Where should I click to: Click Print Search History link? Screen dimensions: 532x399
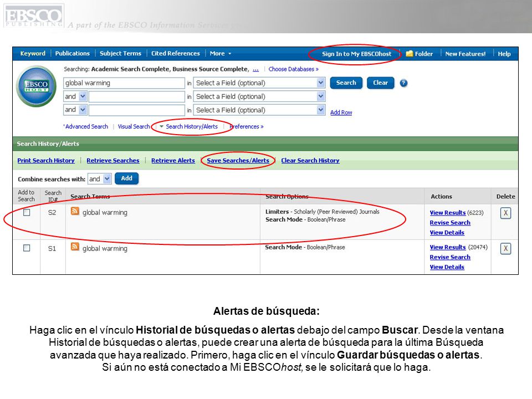pos(46,161)
